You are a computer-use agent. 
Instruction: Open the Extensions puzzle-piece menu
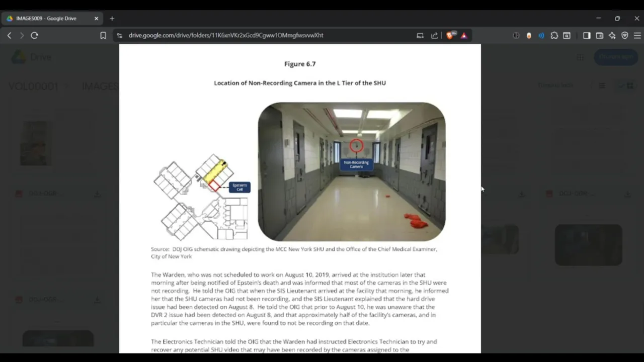coord(554,35)
